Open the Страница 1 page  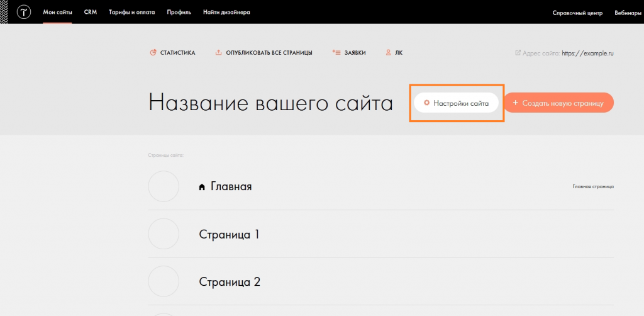click(x=229, y=234)
